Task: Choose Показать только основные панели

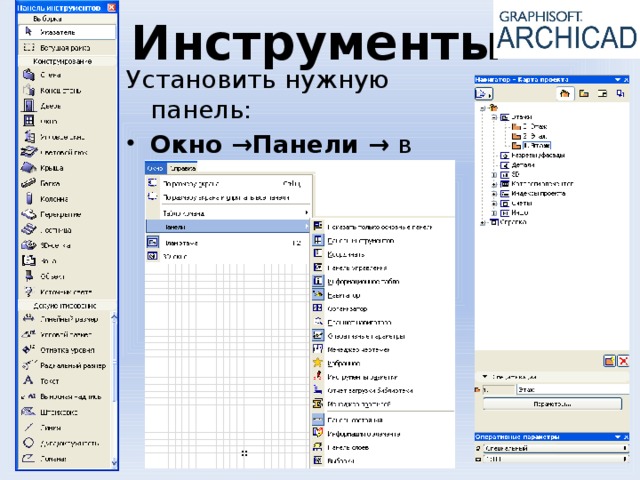Action: pyautogui.click(x=383, y=227)
